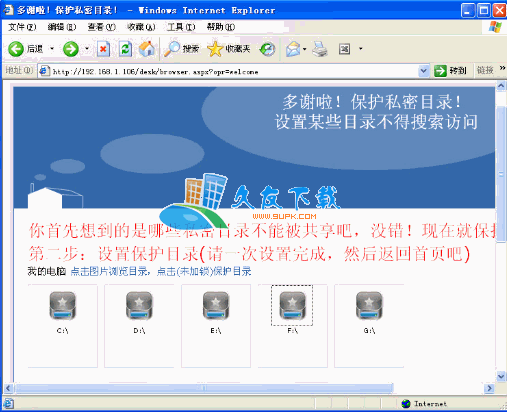The width and height of the screenshot is (507, 412).
Task: Click the Internet zone globe icon
Action: click(x=406, y=404)
